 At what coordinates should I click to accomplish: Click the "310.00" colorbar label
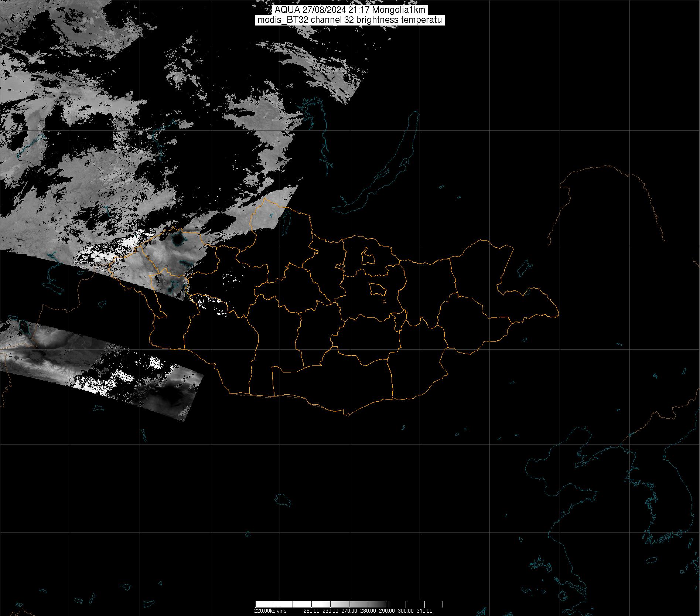pyautogui.click(x=424, y=611)
